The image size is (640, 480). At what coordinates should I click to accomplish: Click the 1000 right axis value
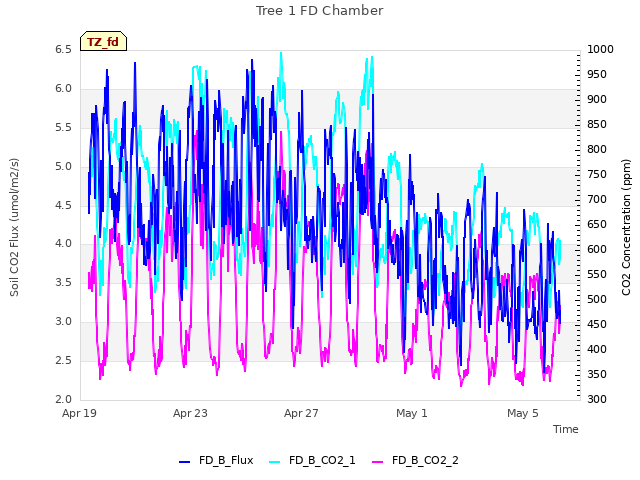click(x=600, y=49)
